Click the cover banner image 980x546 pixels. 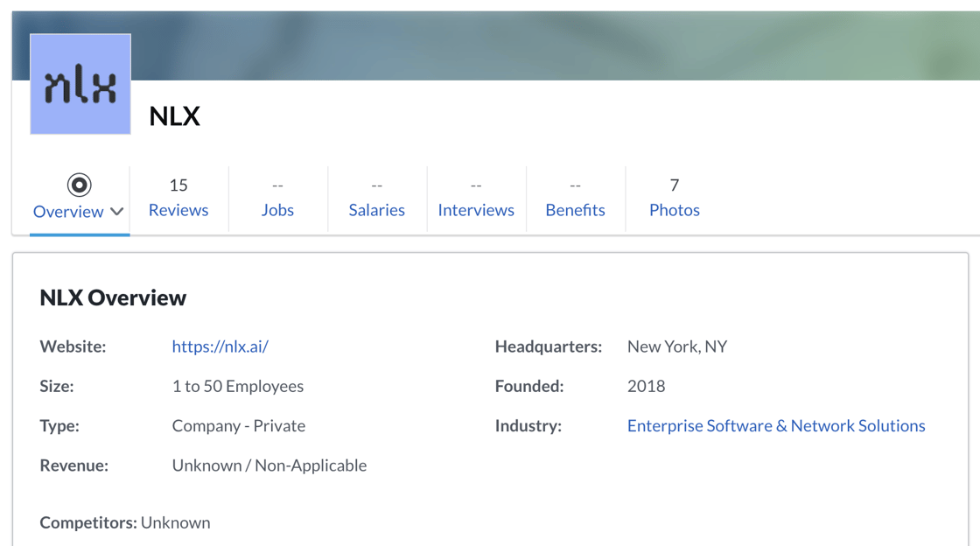click(560, 45)
